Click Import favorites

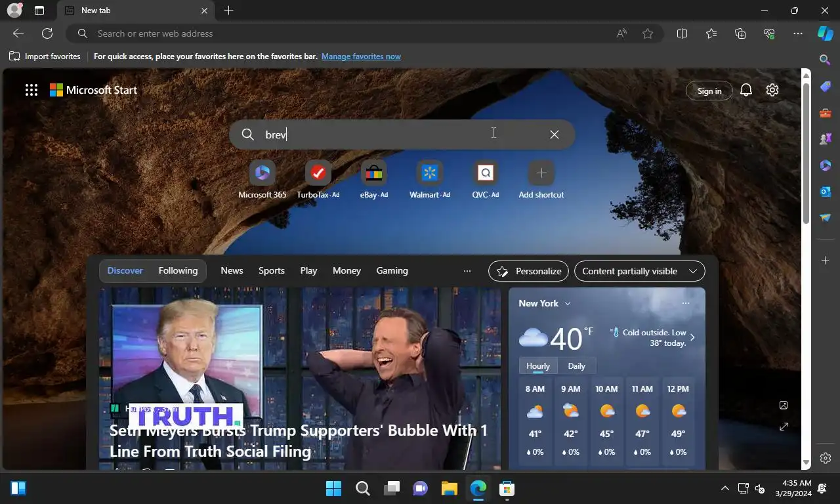click(x=45, y=56)
